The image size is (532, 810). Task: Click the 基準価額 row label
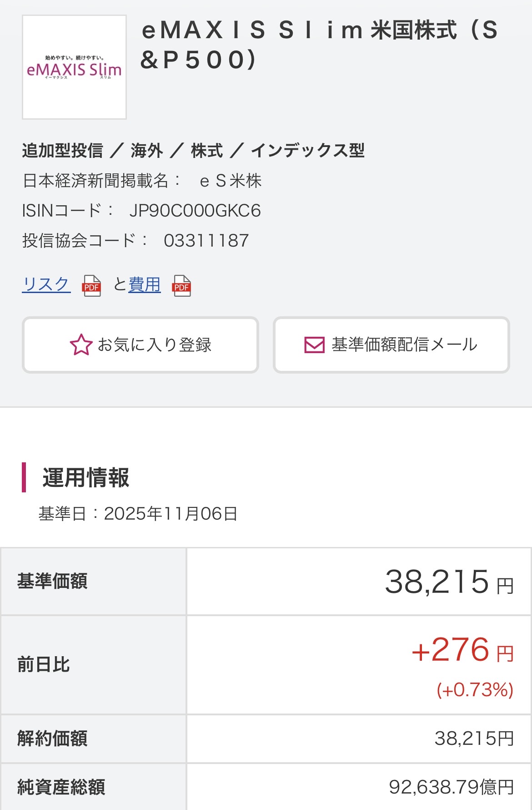coord(52,581)
